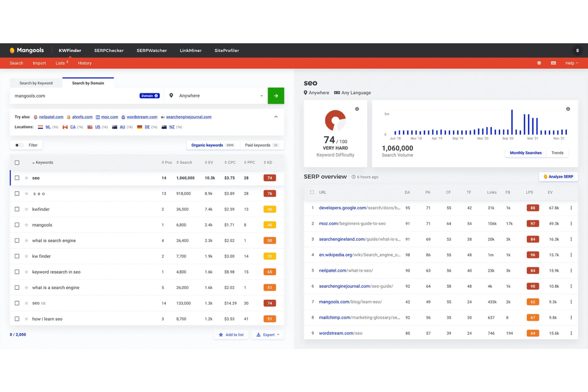Viewport: 588px width, 392px height.
Task: Open more options for wordstream.com result
Action: (x=571, y=333)
